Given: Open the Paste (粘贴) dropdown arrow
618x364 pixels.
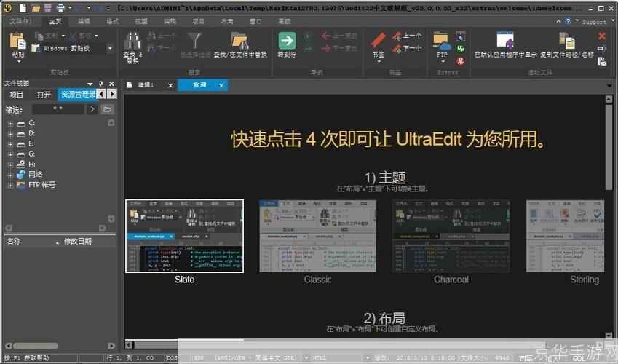Looking at the screenshot, I should (x=18, y=62).
